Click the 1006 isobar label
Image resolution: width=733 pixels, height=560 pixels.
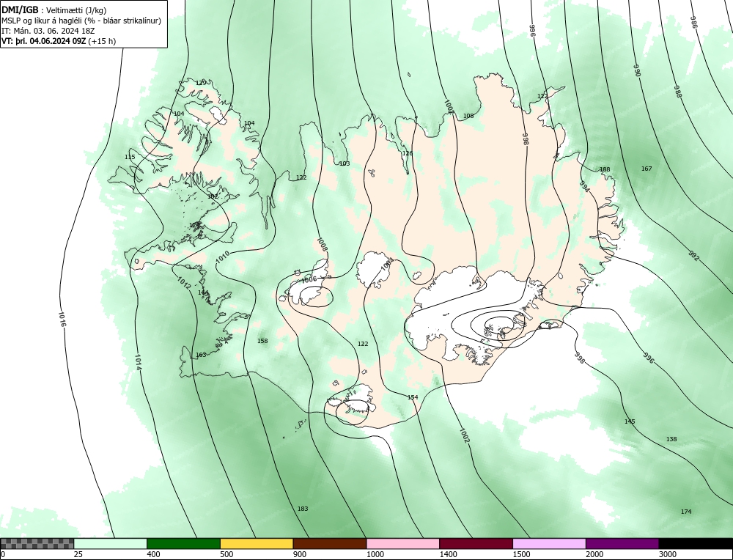click(309, 279)
